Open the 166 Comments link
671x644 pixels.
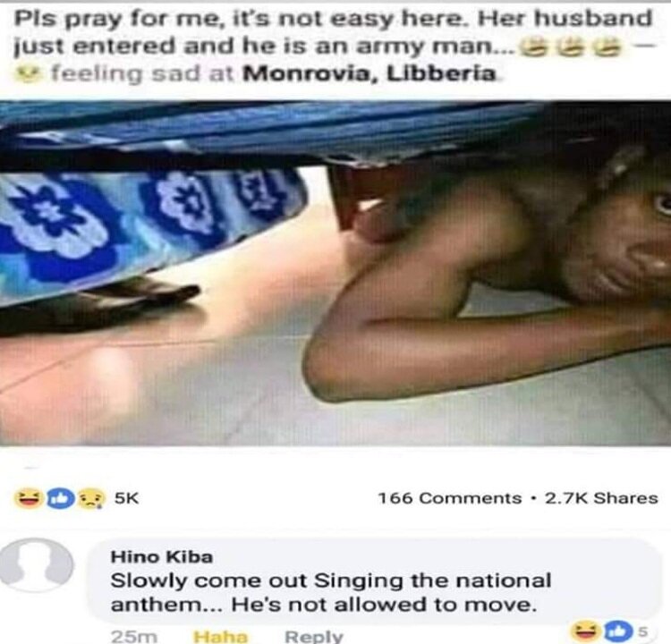coord(449,498)
